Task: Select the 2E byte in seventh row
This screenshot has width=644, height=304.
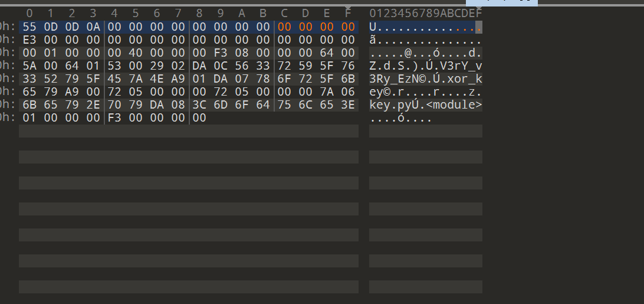Action: click(x=93, y=105)
